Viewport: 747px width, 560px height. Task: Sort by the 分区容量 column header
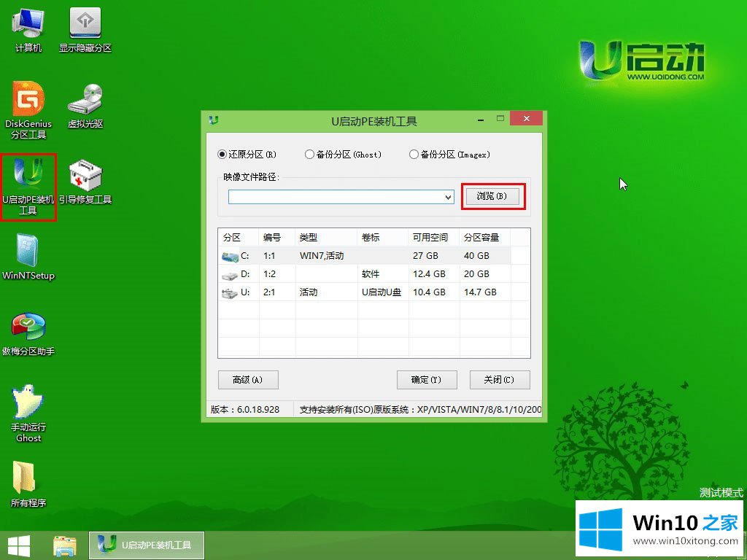click(485, 237)
